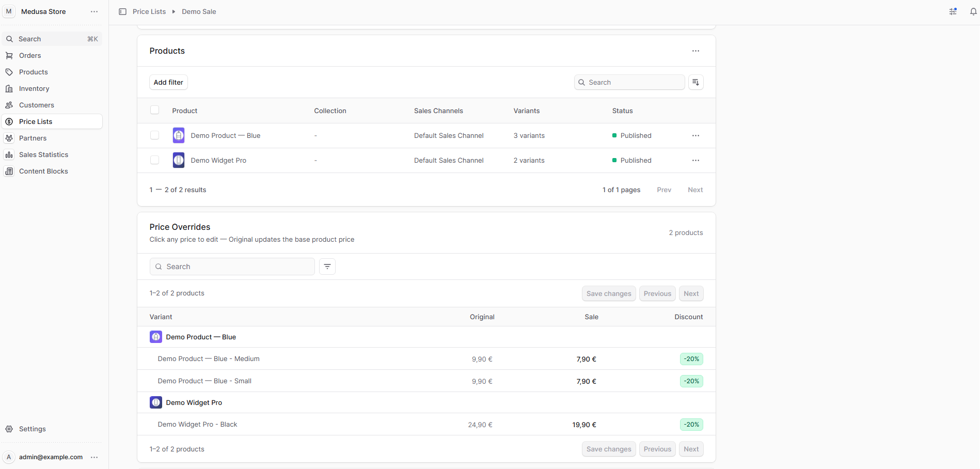Click the top Previous button in Price Overrides

click(657, 293)
